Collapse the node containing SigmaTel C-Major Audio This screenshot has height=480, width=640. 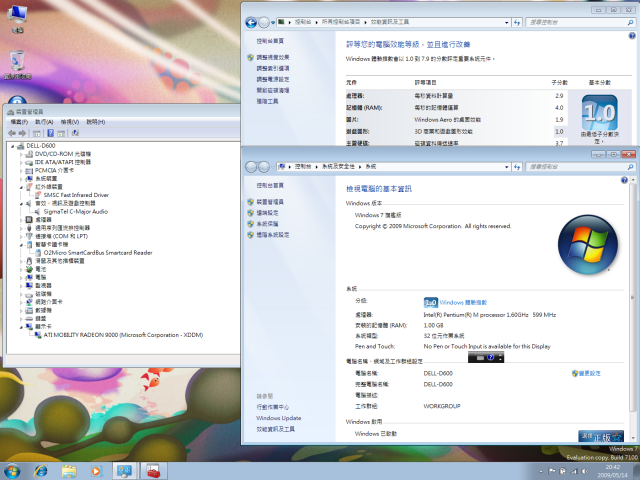point(21,203)
